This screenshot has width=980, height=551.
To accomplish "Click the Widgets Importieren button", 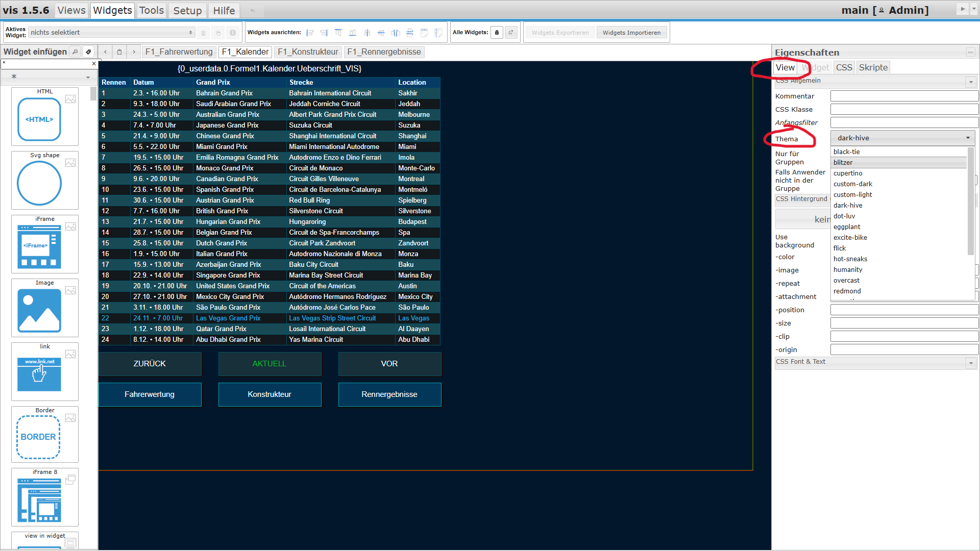I will point(631,33).
